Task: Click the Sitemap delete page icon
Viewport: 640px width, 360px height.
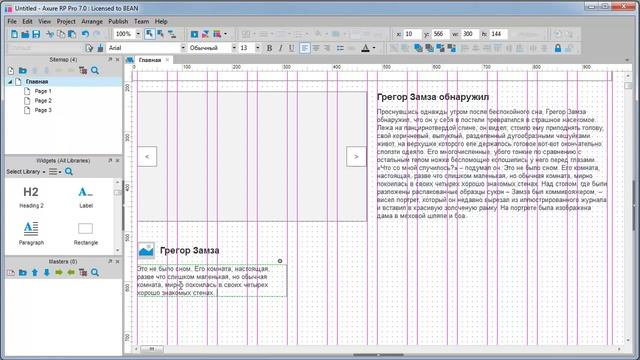Action: point(83,71)
